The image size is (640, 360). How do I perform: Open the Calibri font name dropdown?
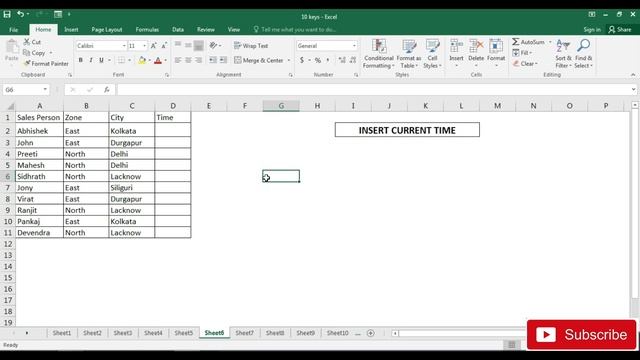pyautogui.click(x=124, y=46)
